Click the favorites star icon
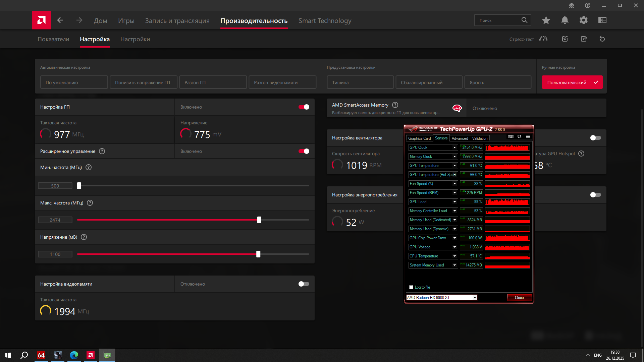 (x=546, y=20)
